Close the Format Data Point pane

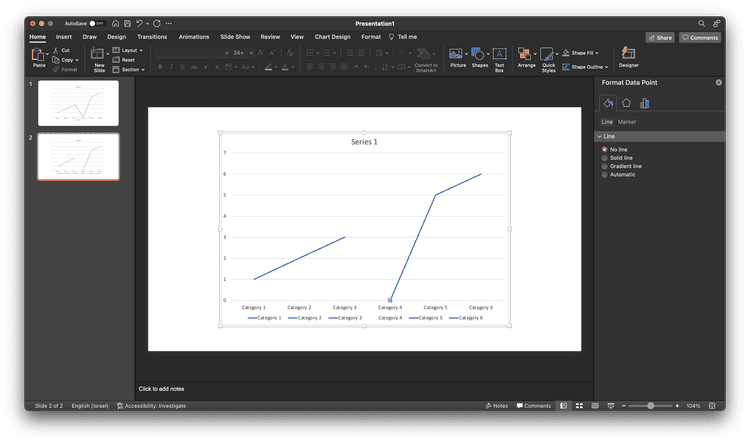coord(718,82)
